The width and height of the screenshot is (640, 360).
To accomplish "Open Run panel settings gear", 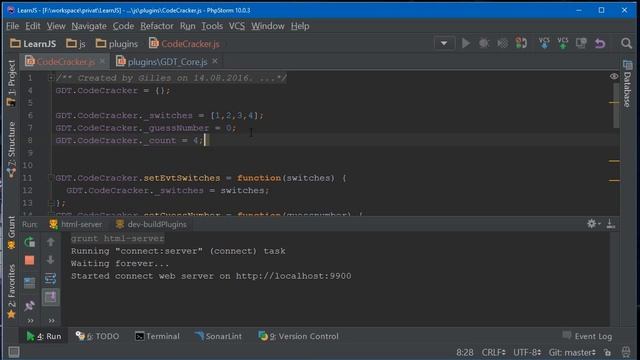I will (592, 224).
